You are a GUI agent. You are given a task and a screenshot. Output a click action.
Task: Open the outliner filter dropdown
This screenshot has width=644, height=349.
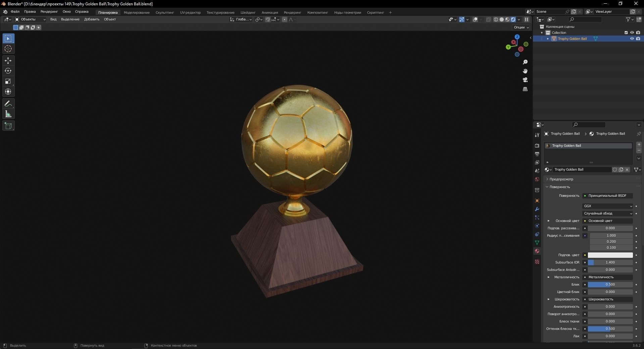pyautogui.click(x=630, y=19)
